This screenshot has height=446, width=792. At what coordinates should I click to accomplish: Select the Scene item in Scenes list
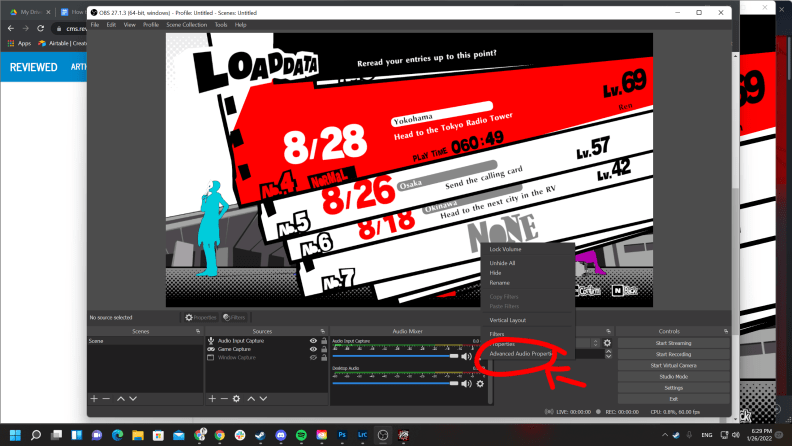click(145, 341)
